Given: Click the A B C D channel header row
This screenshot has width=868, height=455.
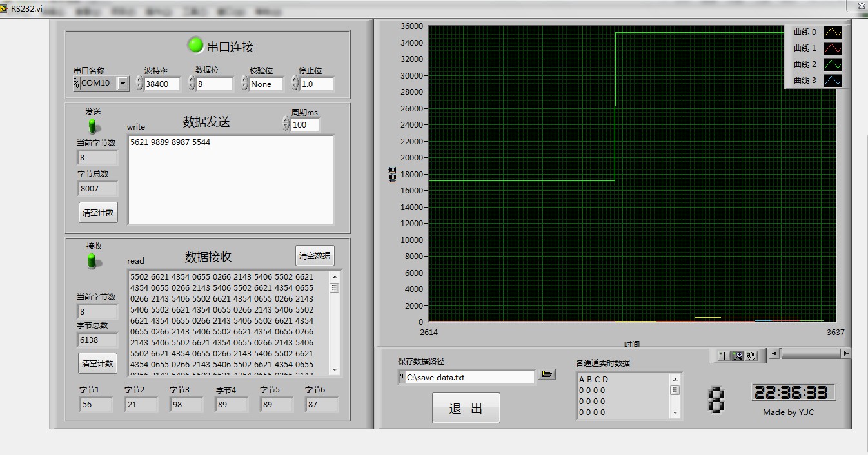Looking at the screenshot, I should (x=593, y=380).
